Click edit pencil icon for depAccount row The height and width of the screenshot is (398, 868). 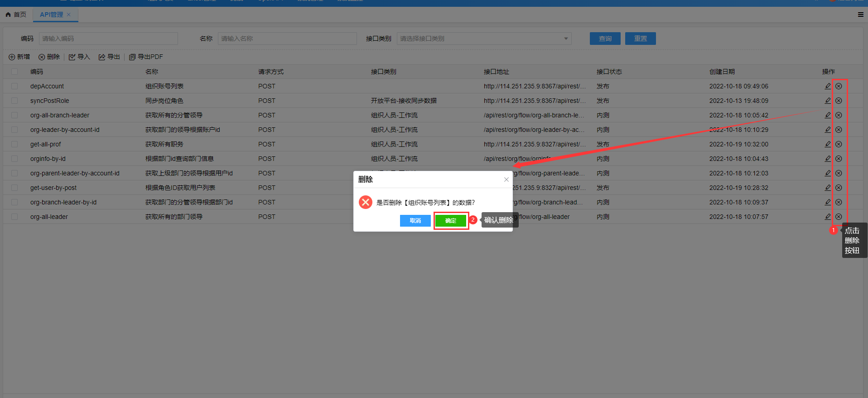point(828,86)
